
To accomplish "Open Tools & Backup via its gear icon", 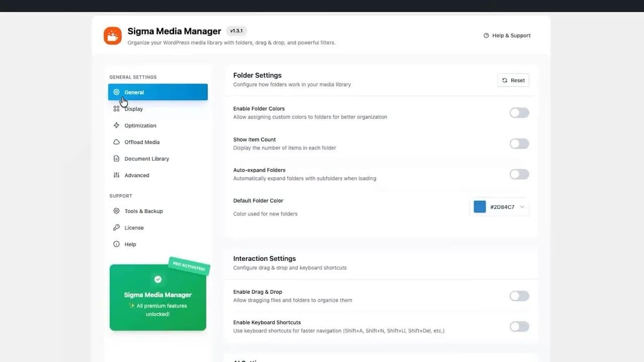I will pos(116,211).
